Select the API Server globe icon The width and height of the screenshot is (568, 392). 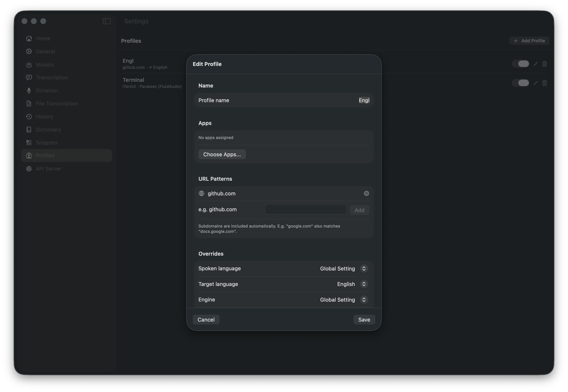[29, 169]
